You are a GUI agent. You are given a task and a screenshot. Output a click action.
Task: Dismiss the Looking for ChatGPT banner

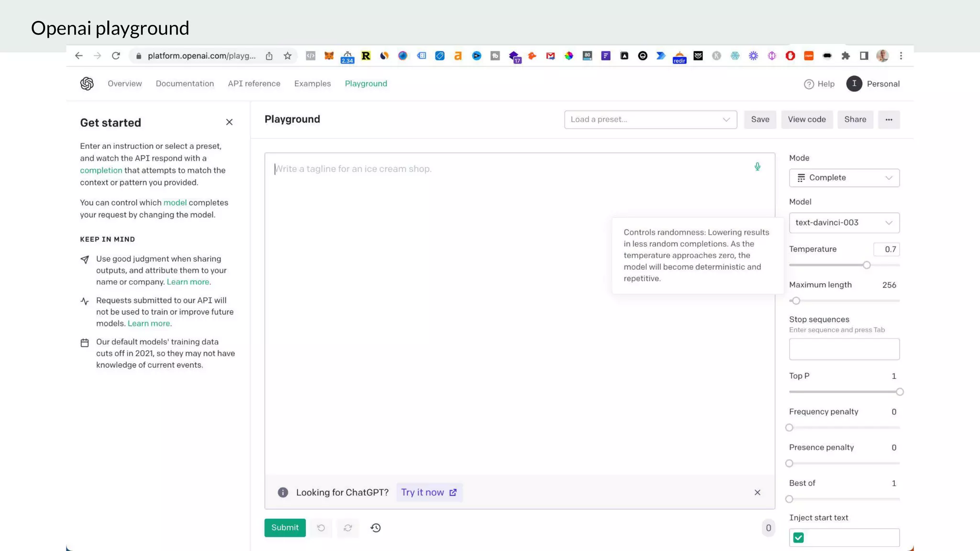tap(757, 492)
